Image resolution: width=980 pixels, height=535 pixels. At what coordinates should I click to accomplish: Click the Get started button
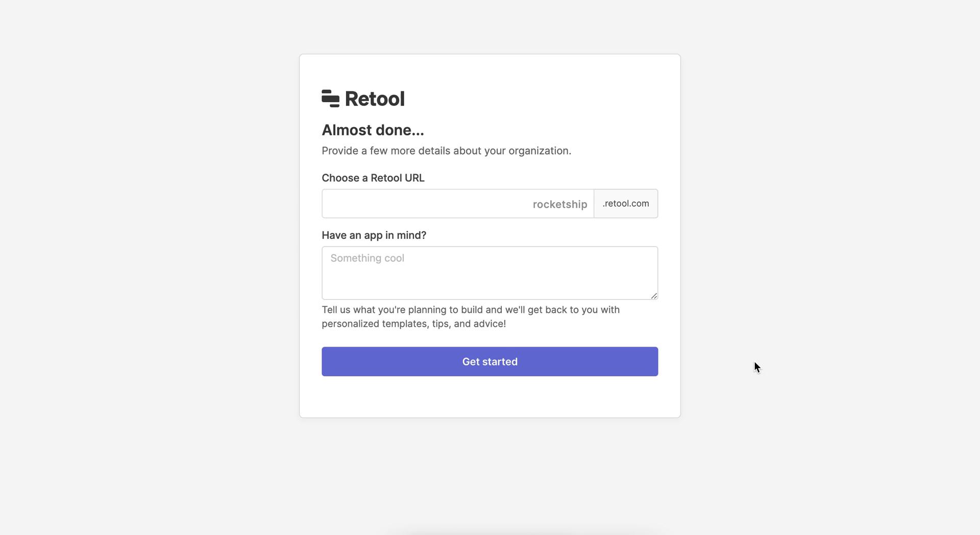coord(489,361)
